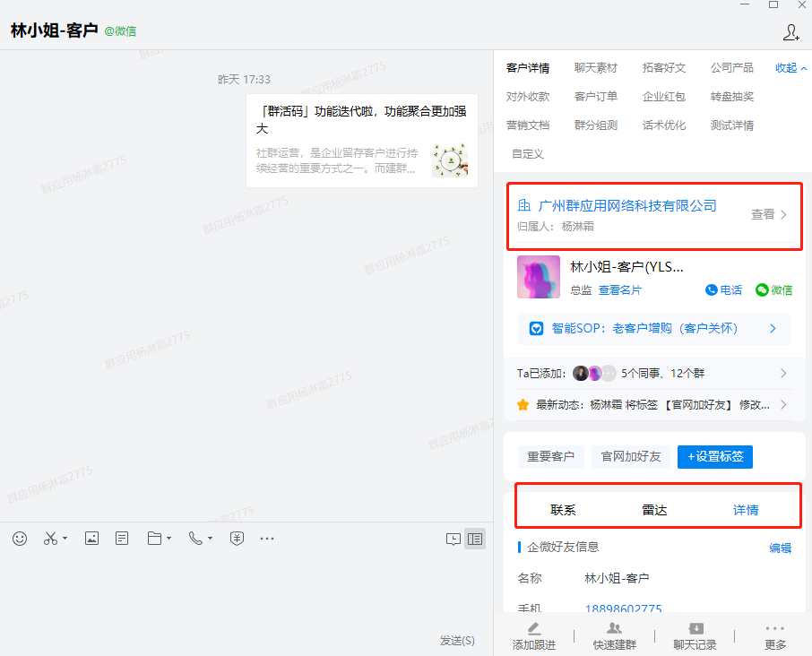Click the +设置标签 button
The width and height of the screenshot is (812, 656).
[714, 457]
